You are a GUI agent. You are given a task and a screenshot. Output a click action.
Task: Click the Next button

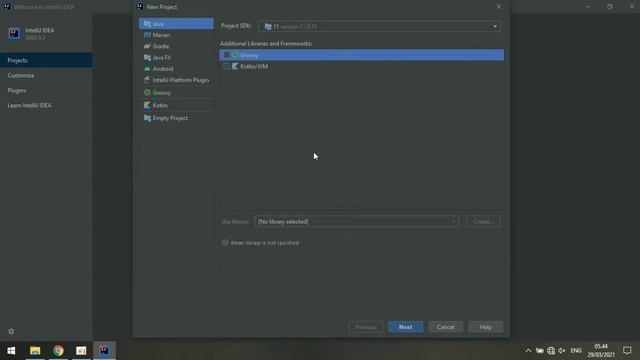pyautogui.click(x=405, y=327)
